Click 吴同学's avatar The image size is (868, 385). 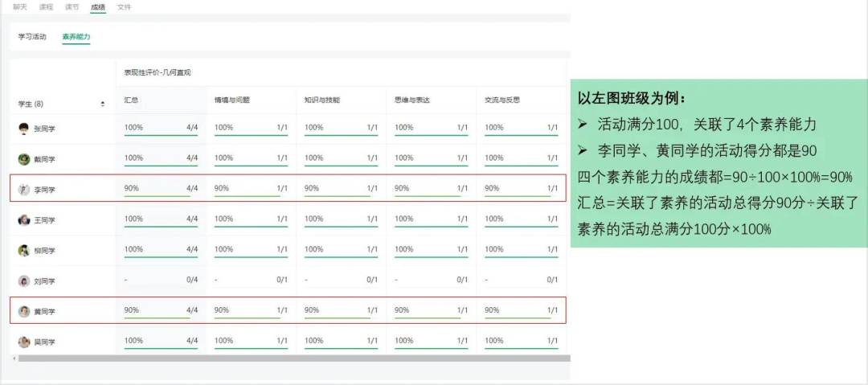24,342
